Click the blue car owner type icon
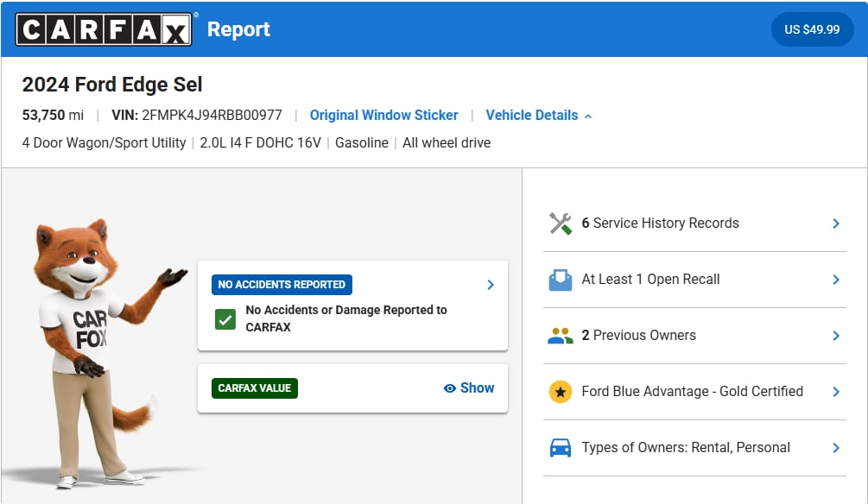 pyautogui.click(x=561, y=448)
